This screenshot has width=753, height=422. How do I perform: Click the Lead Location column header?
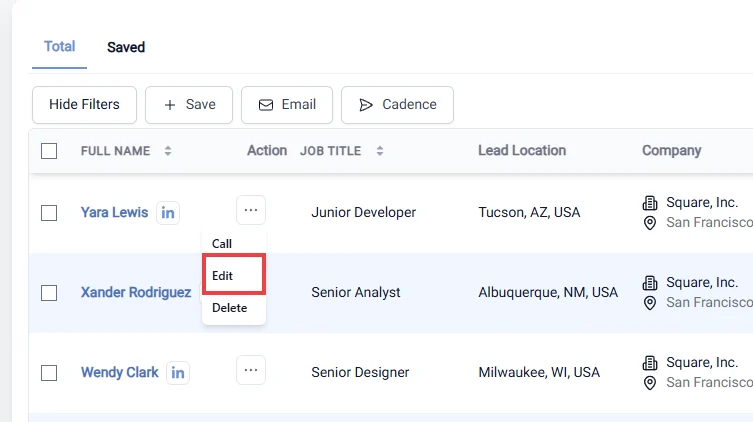(522, 150)
